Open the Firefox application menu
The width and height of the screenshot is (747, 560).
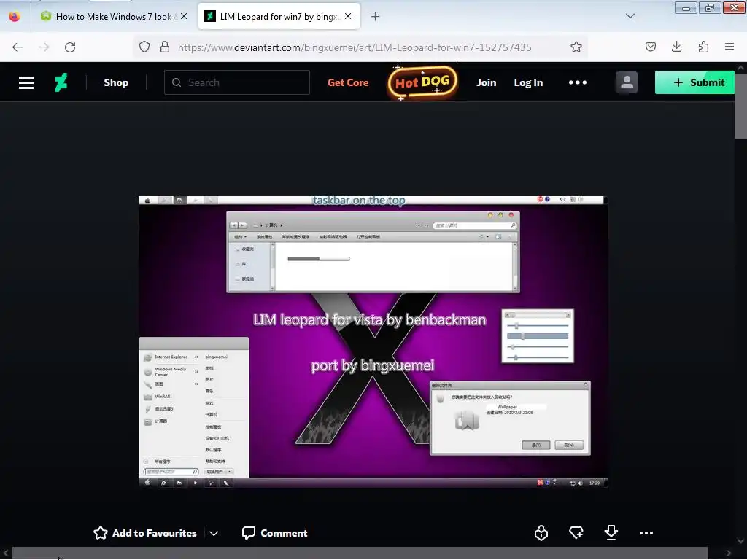pos(729,47)
